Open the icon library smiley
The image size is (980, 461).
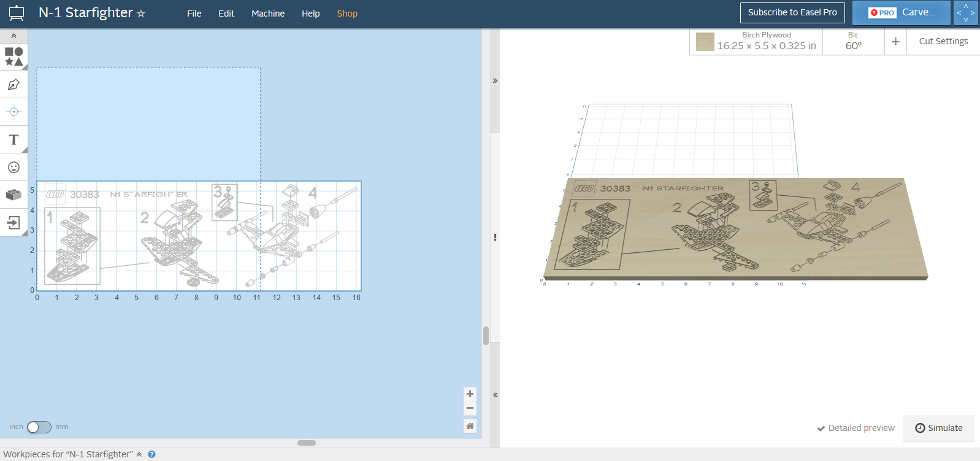pyautogui.click(x=13, y=167)
